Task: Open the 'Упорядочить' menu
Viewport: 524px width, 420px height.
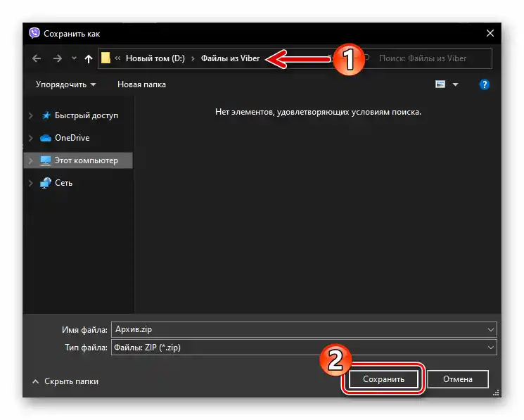Action: tap(66, 84)
